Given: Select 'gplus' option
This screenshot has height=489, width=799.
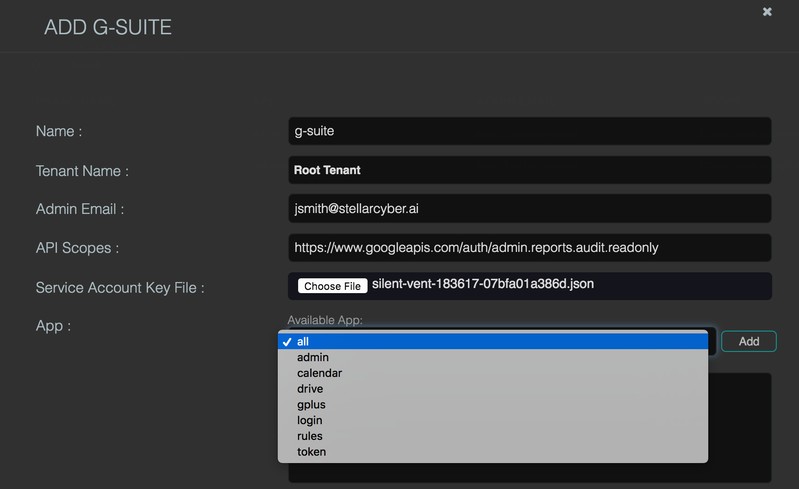Looking at the screenshot, I should pos(493,404).
